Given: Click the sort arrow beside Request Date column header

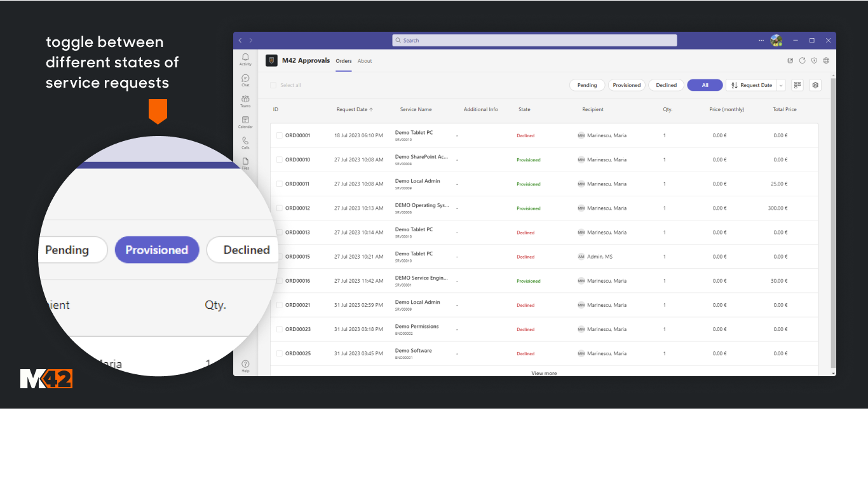Looking at the screenshot, I should [371, 109].
